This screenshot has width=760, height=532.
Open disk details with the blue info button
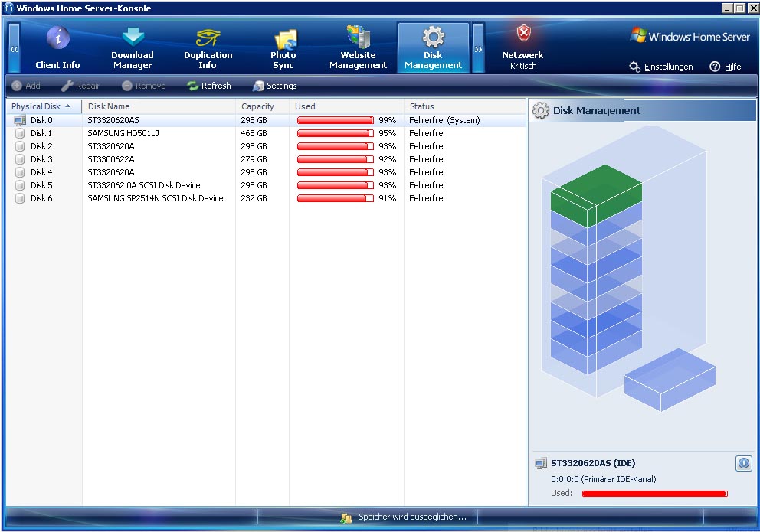[x=743, y=463]
